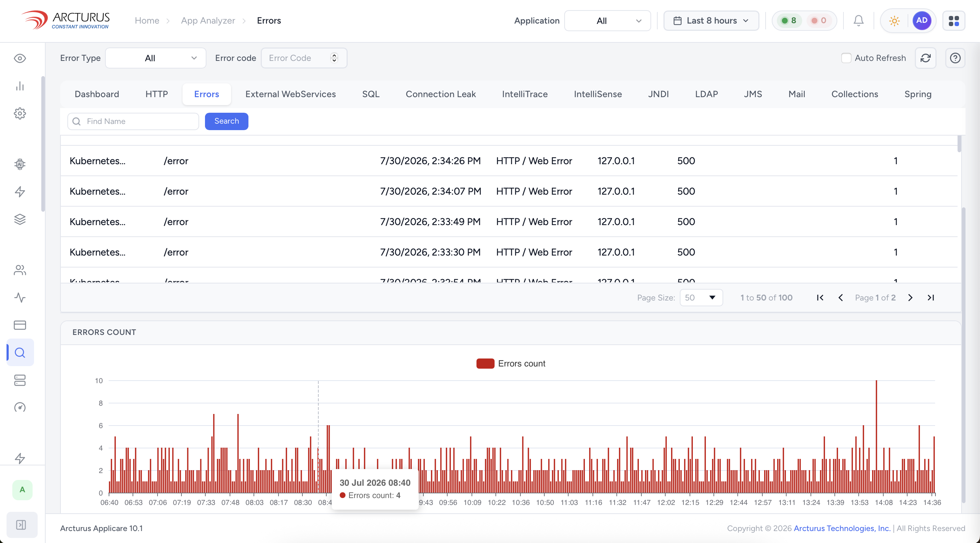The height and width of the screenshot is (543, 980).
Task: Expand the Error Type dropdown
Action: [156, 58]
